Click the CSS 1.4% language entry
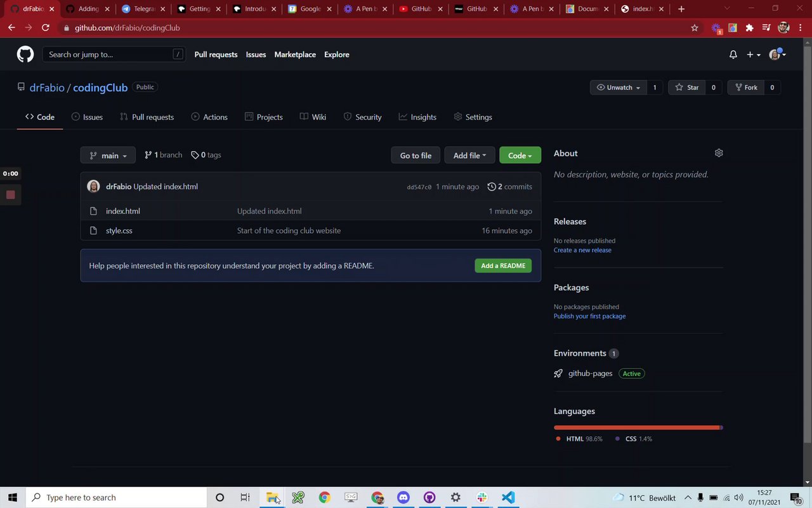Screen dimensions: 812x508 point(634,439)
